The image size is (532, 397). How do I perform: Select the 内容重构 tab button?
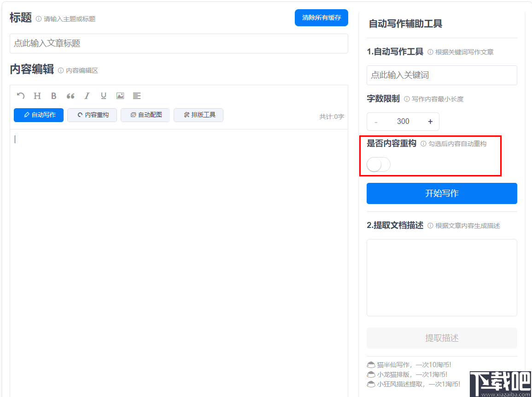(92, 115)
